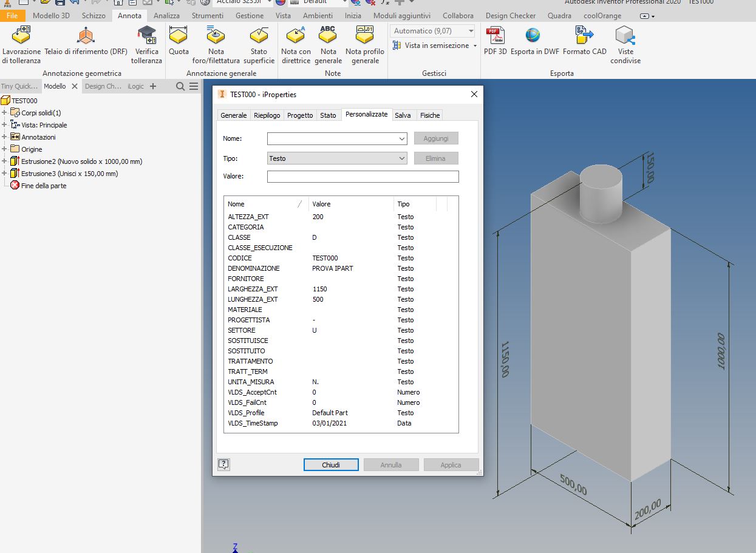Image resolution: width=756 pixels, height=553 pixels.
Task: Expand the Estrusione2 tree node
Action: pos(4,161)
